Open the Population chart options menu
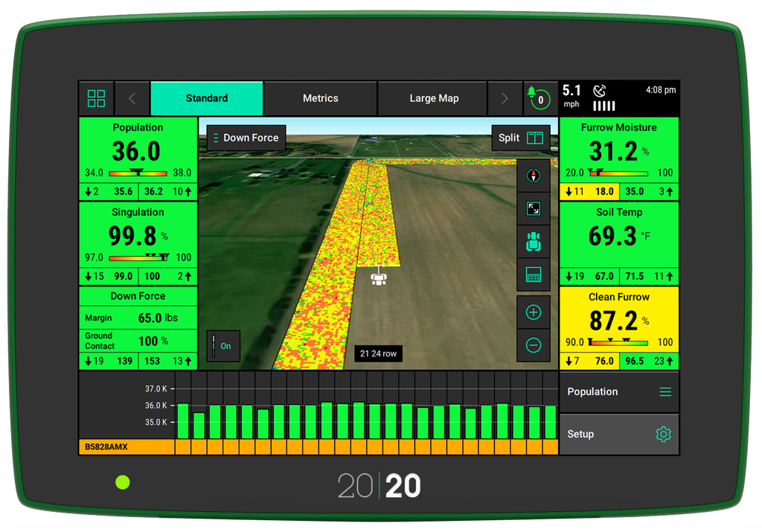The image size is (762, 532). (x=667, y=391)
